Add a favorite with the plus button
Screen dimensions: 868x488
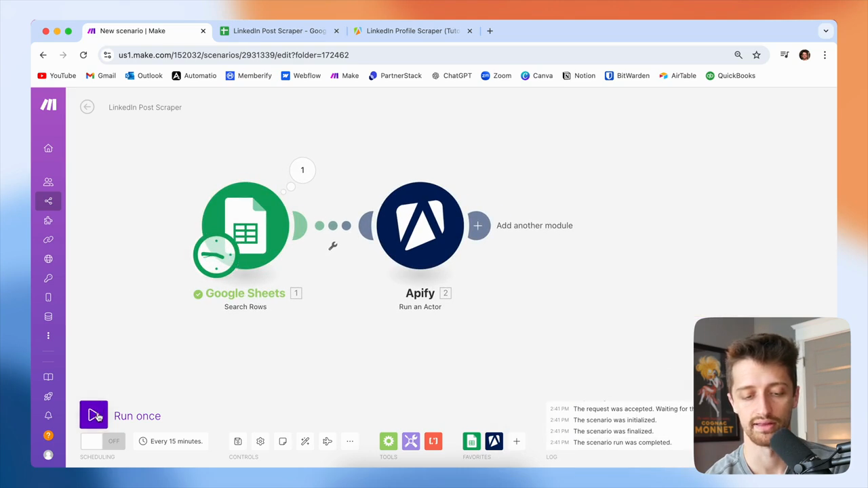click(516, 441)
